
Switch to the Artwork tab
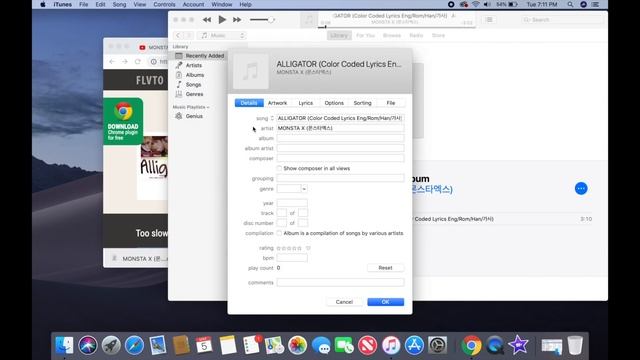(x=278, y=103)
